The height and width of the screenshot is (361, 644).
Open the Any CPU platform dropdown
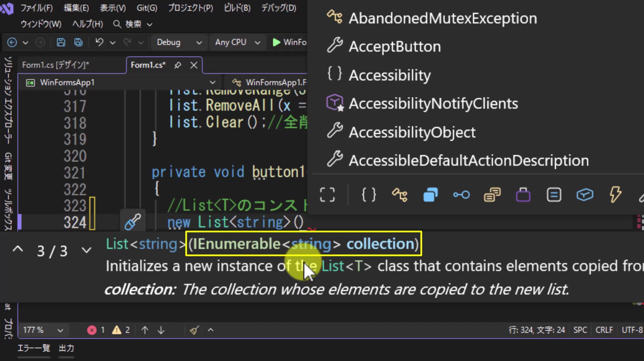point(237,42)
